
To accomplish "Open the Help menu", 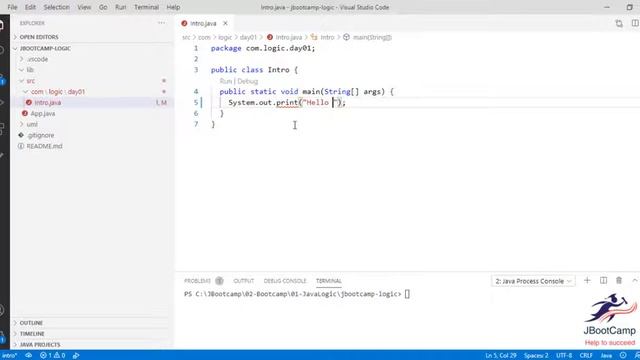I will tap(173, 7).
